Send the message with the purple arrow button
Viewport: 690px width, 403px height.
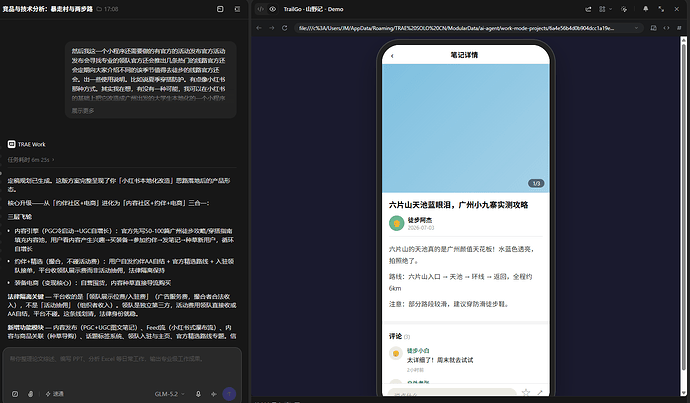[x=229, y=394]
